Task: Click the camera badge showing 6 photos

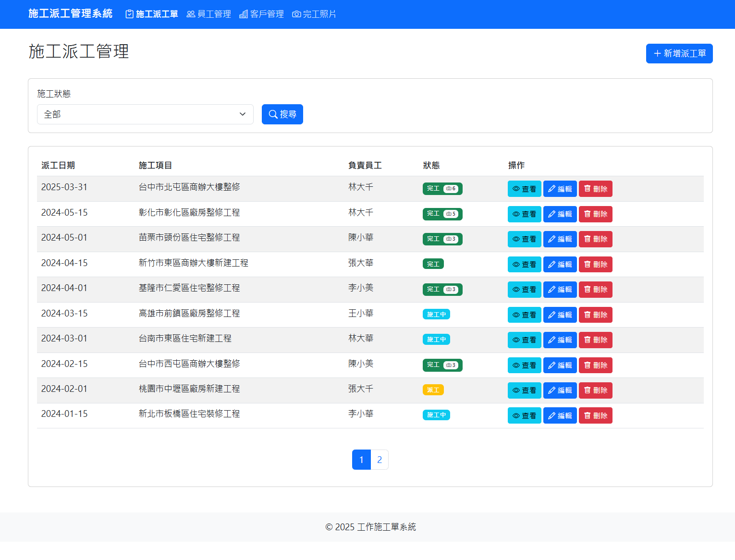Action: click(450, 188)
